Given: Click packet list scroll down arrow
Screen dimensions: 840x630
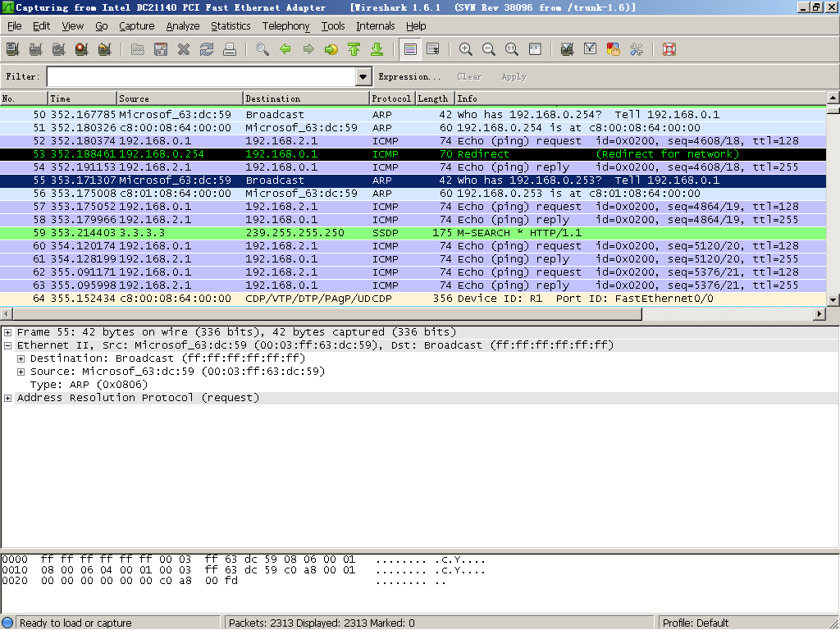Looking at the screenshot, I should coord(833,300).
